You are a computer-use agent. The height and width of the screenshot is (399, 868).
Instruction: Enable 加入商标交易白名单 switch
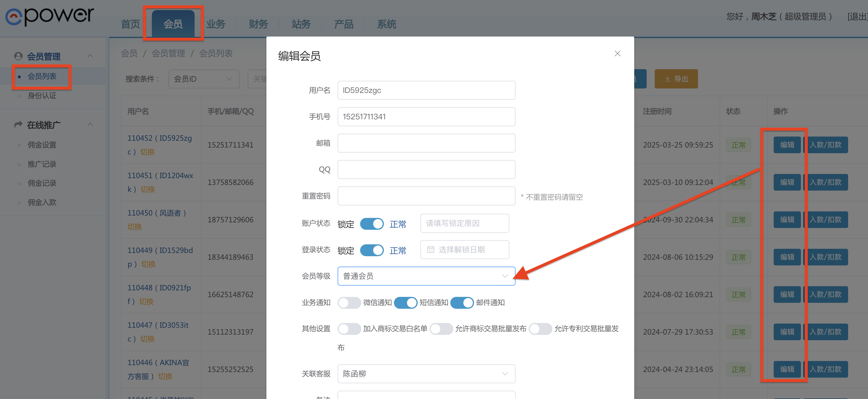pos(349,329)
